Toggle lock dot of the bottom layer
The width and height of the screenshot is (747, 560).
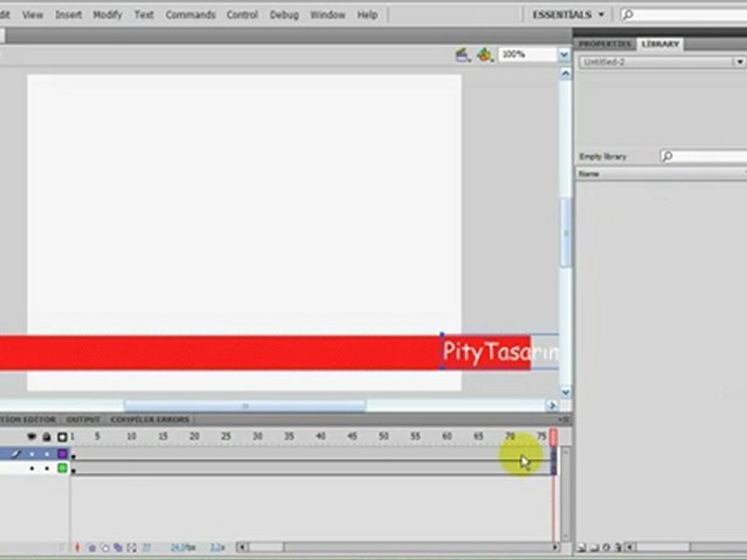[47, 468]
